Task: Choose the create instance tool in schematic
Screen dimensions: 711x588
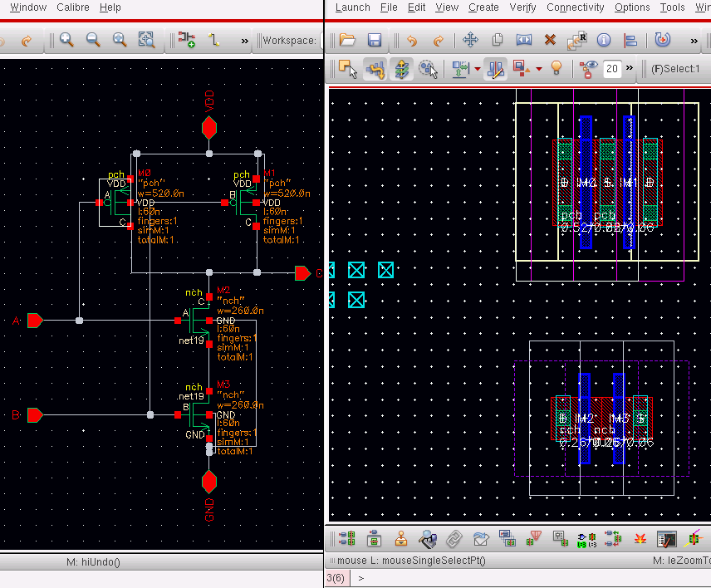Action: [186, 40]
